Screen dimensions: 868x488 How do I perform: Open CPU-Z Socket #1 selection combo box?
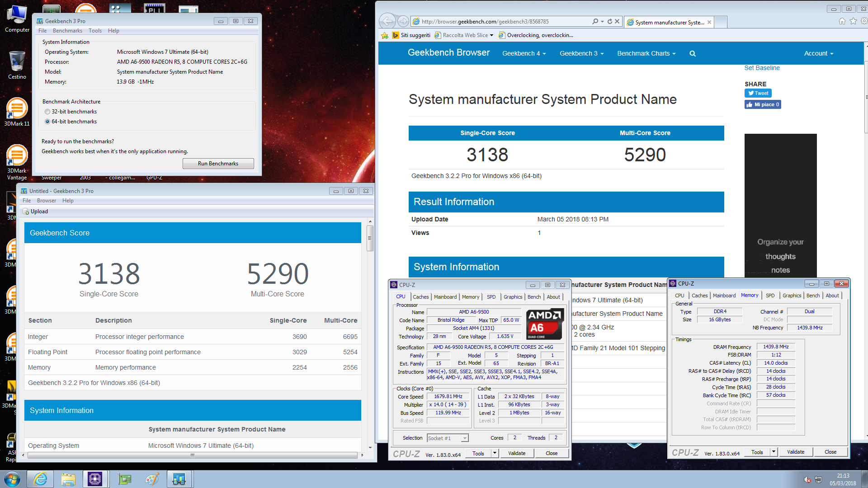tap(448, 438)
